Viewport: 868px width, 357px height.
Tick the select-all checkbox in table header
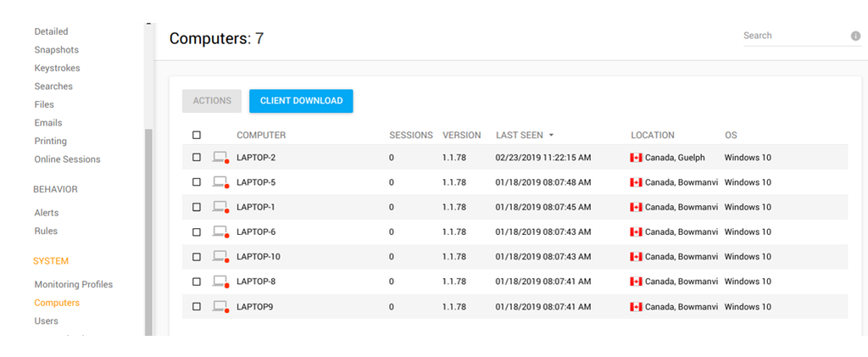[197, 135]
